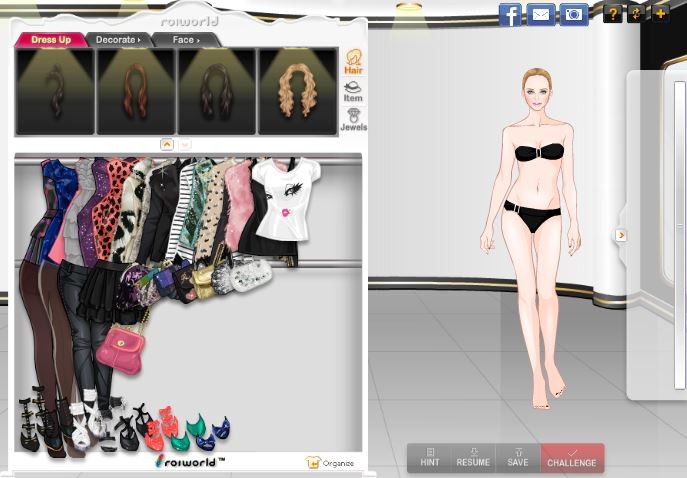Select the Hair category icon
Image resolution: width=687 pixels, height=478 pixels.
point(353,62)
